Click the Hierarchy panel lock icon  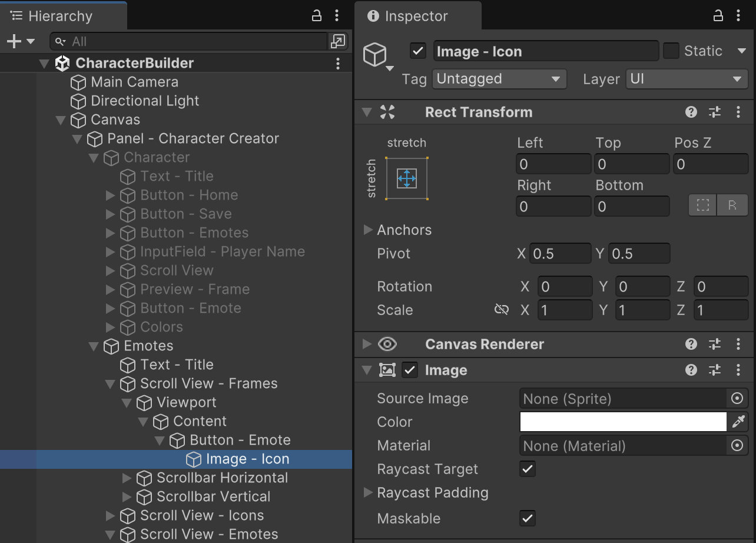click(x=316, y=16)
